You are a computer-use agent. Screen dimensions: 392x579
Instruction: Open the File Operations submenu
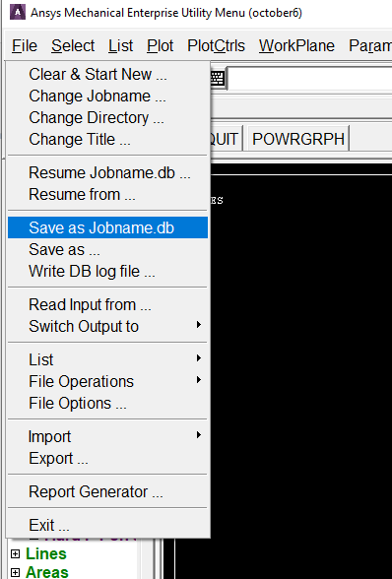[107, 381]
